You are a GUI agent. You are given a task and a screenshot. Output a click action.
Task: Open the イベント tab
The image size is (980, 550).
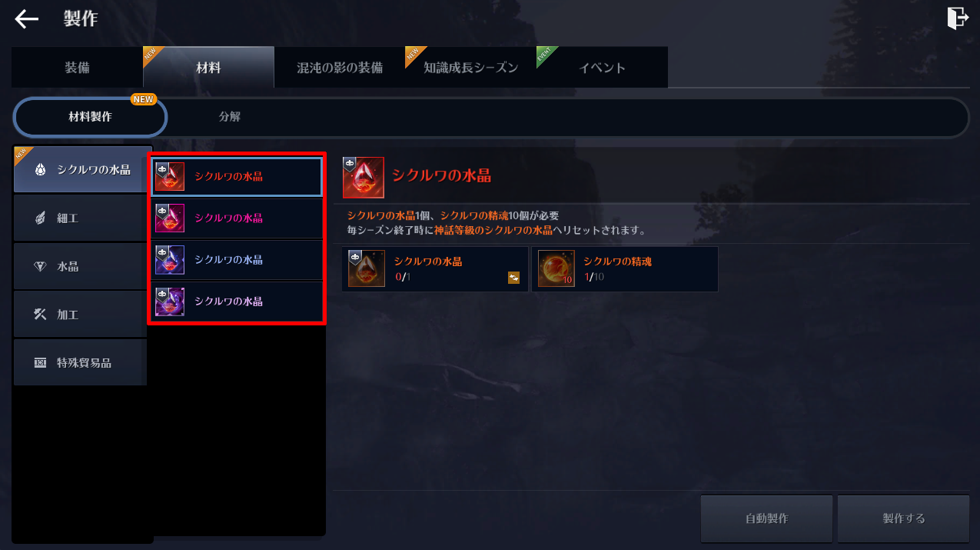602,68
